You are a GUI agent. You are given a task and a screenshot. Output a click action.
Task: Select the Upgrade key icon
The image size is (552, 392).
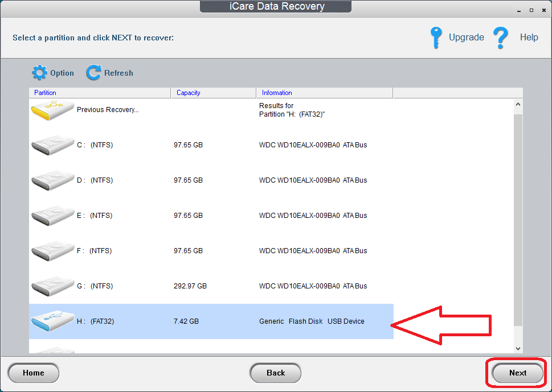[436, 37]
